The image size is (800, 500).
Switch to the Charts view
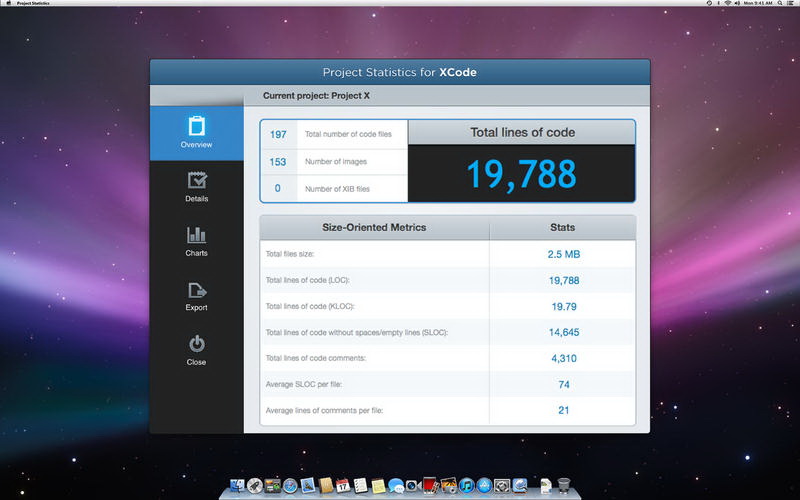pos(196,241)
